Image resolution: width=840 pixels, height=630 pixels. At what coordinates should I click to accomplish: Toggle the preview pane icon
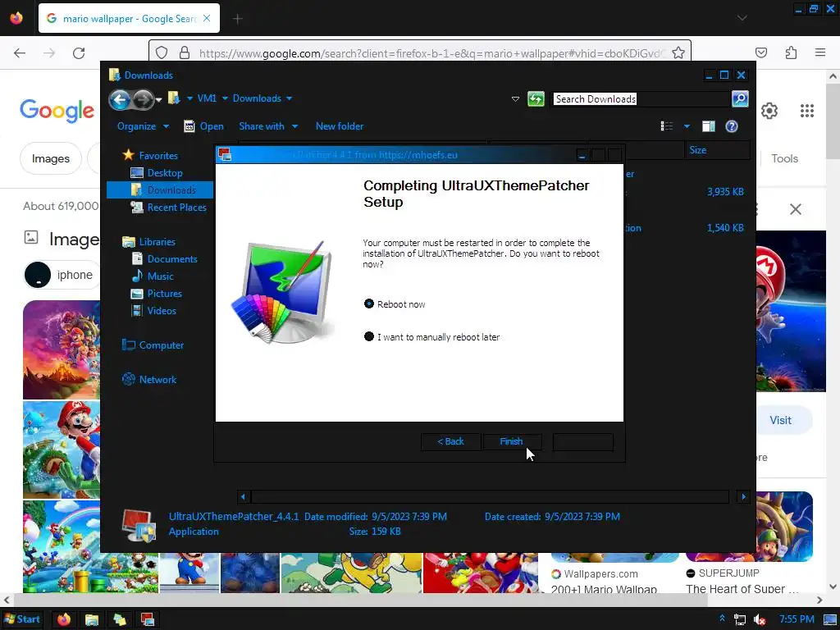709,126
